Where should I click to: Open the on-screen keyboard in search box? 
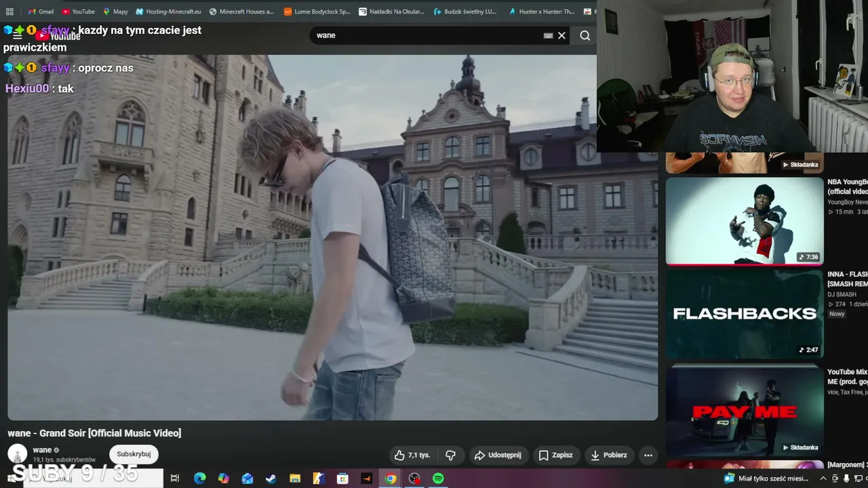pyautogui.click(x=548, y=36)
